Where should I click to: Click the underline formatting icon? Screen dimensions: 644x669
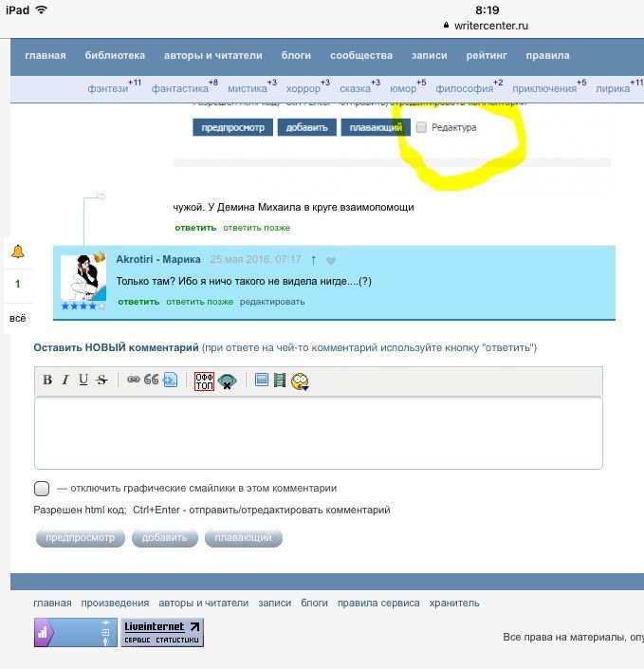(x=83, y=381)
